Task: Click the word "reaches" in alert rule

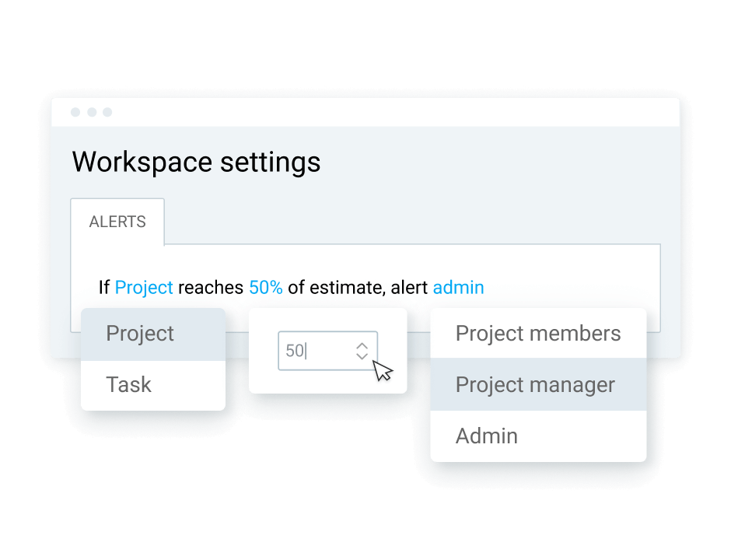Action: click(211, 288)
